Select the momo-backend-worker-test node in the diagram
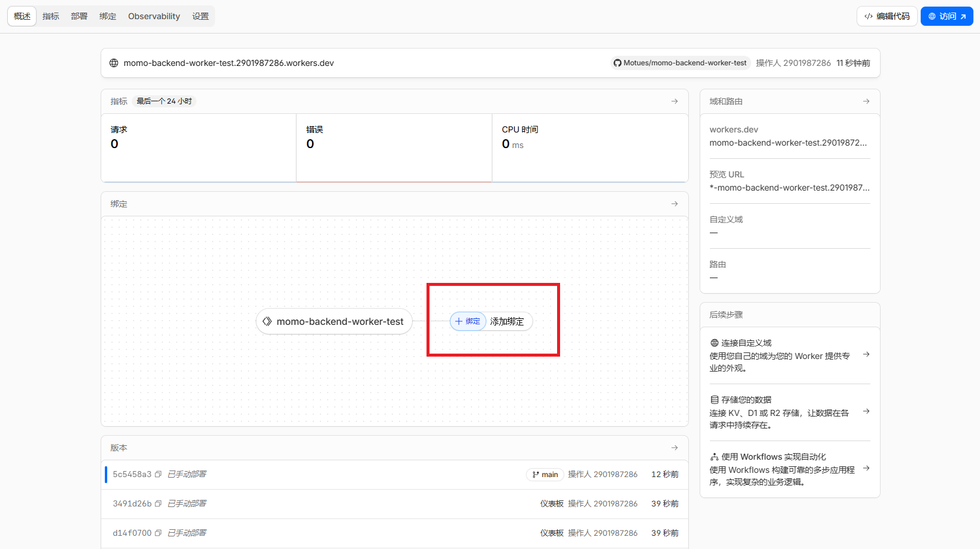 click(334, 321)
